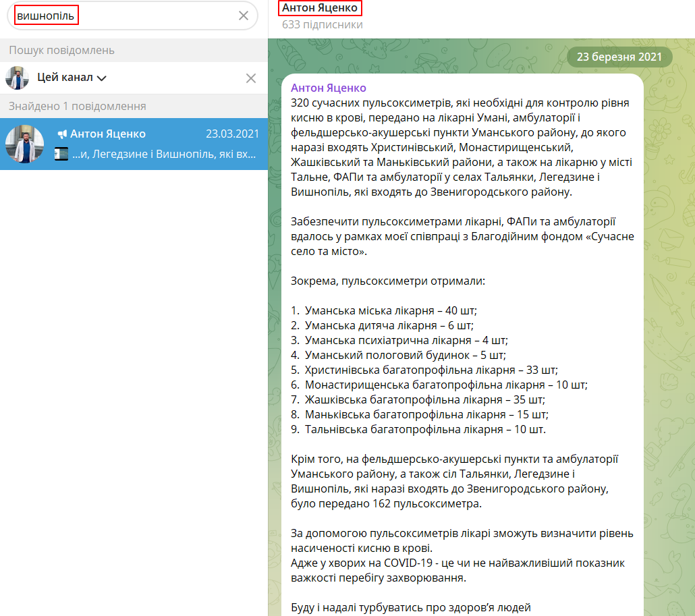
Task: Click the search field containing 'вишнопіль'
Action: (132, 16)
